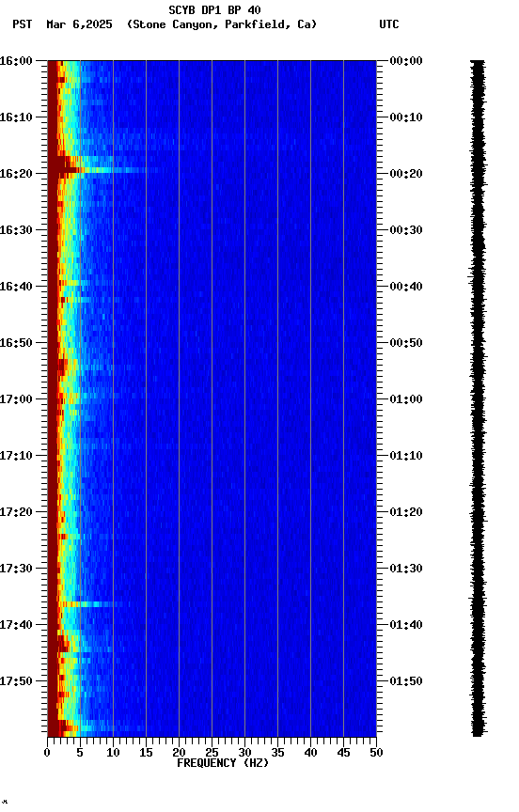Click the 16:00 PST time label
This screenshot has height=812, width=519.
[x=16, y=61]
